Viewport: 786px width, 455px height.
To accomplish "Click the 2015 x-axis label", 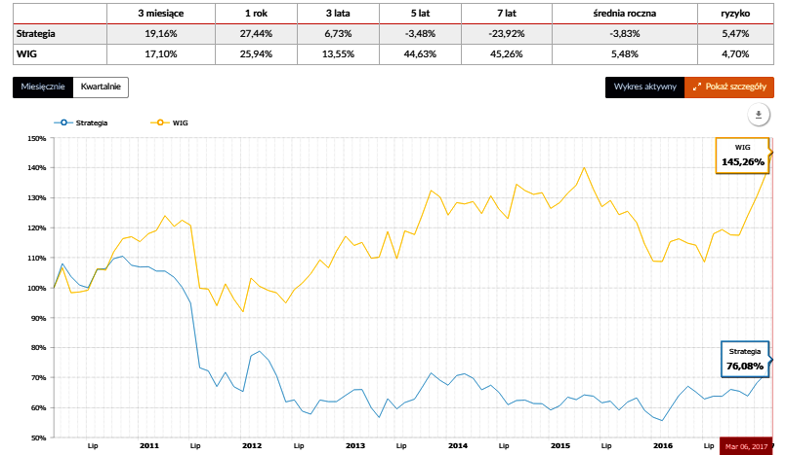I will [560, 445].
